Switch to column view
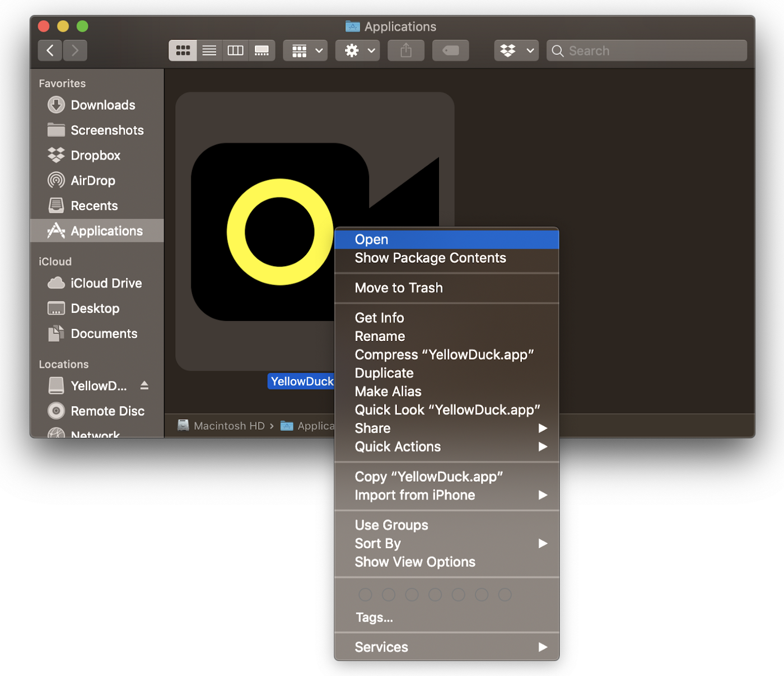Image resolution: width=784 pixels, height=676 pixels. pyautogui.click(x=235, y=50)
